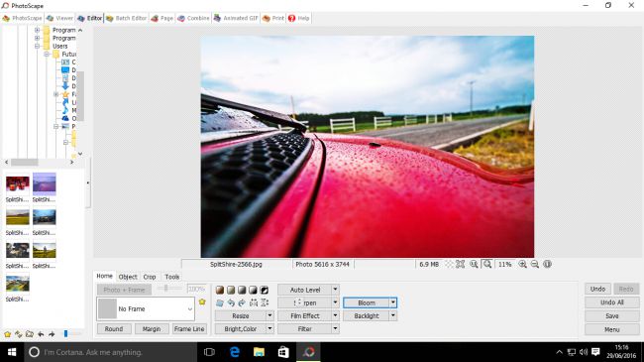This screenshot has height=362, width=644.
Task: Zoom in using the plus magnifier
Action: [522, 264]
